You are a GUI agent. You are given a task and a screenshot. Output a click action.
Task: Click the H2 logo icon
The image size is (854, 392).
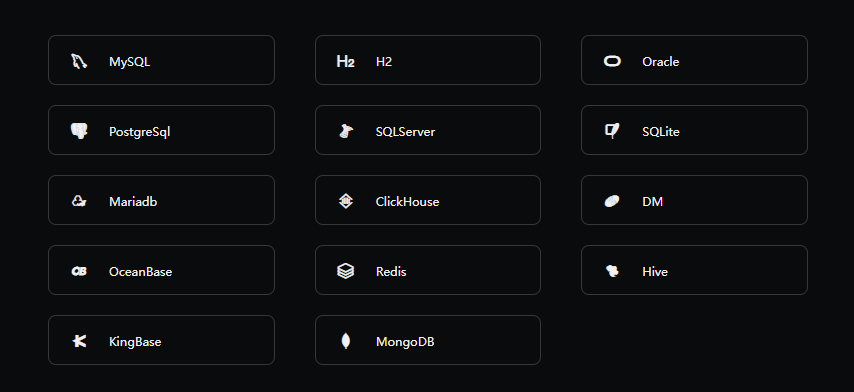click(x=345, y=61)
